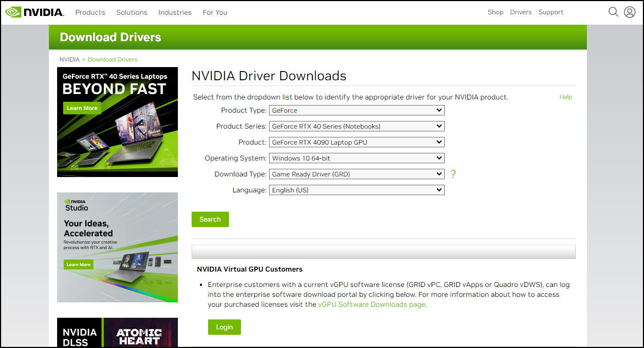
Task: Open the Operating System dropdown
Action: (x=356, y=158)
